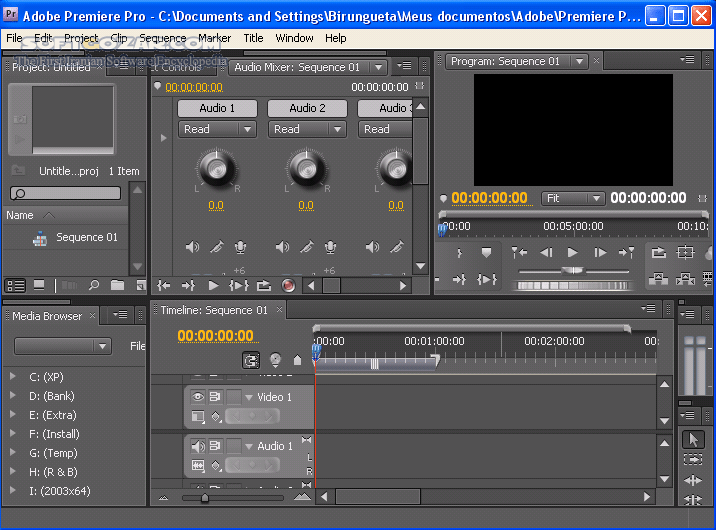This screenshot has height=530, width=716.
Task: Click the Audio 1 pan knob
Action: (216, 169)
